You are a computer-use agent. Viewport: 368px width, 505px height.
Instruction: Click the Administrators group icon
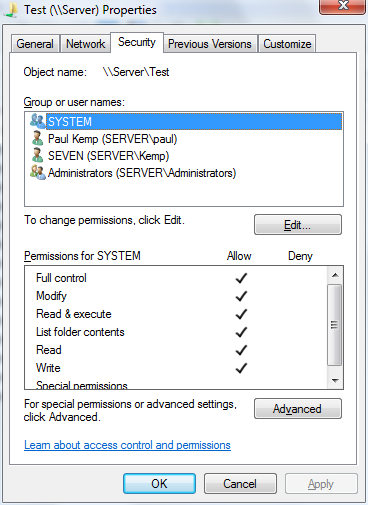37,173
